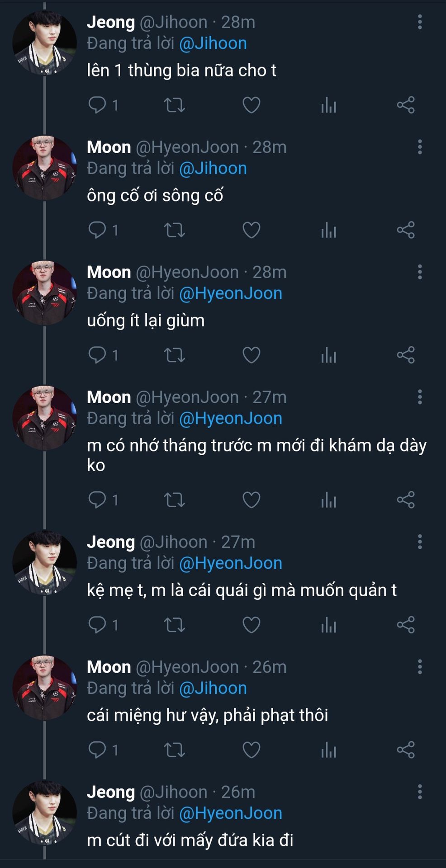Open more options on the first Jeong tweet
Viewport: 446px width, 868px height.
(x=420, y=22)
